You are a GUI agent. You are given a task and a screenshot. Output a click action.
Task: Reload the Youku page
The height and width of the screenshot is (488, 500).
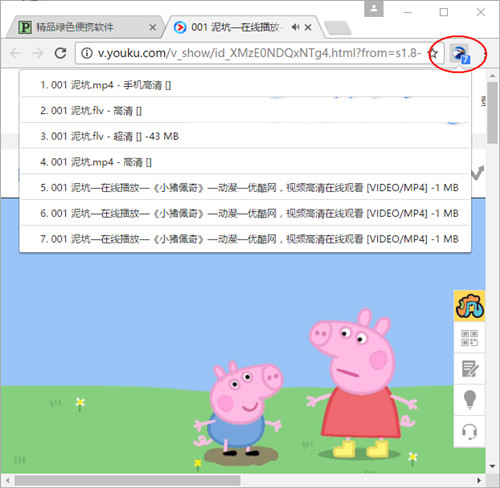point(60,53)
